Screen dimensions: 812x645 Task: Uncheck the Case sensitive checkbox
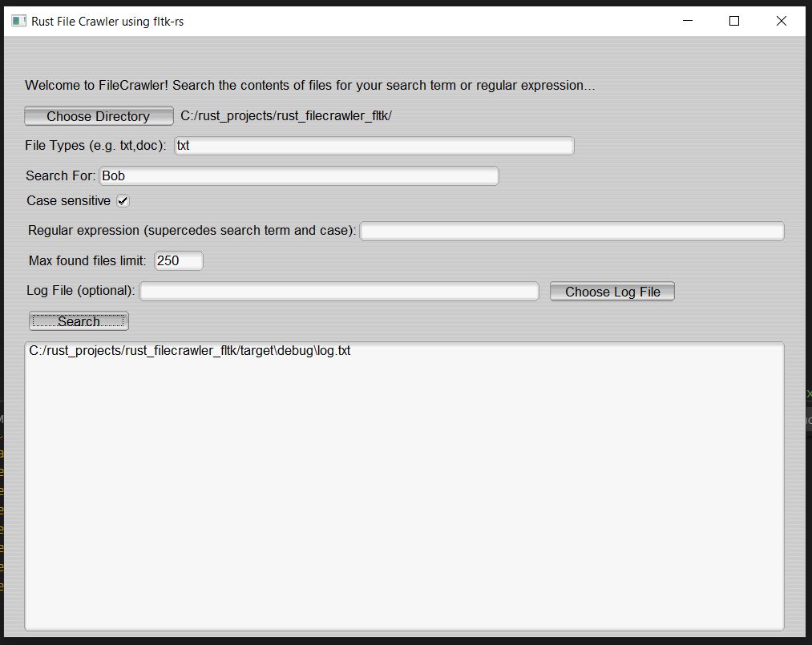click(x=123, y=201)
